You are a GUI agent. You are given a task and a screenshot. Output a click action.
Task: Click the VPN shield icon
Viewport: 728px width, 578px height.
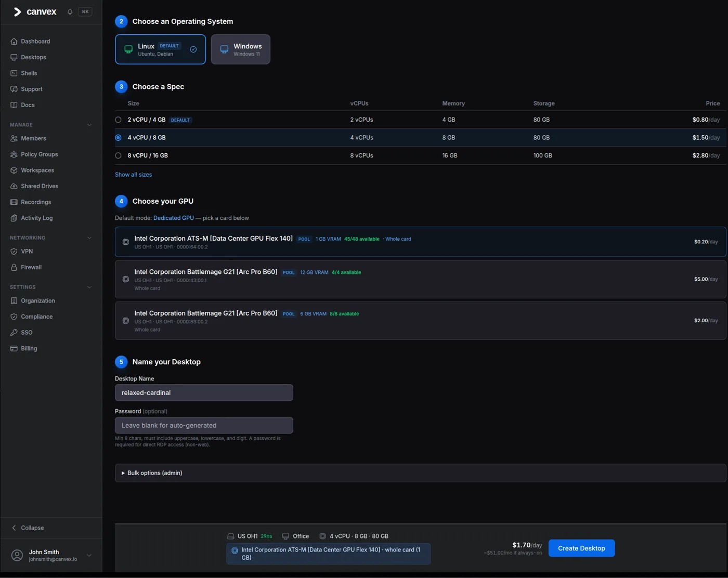click(14, 252)
